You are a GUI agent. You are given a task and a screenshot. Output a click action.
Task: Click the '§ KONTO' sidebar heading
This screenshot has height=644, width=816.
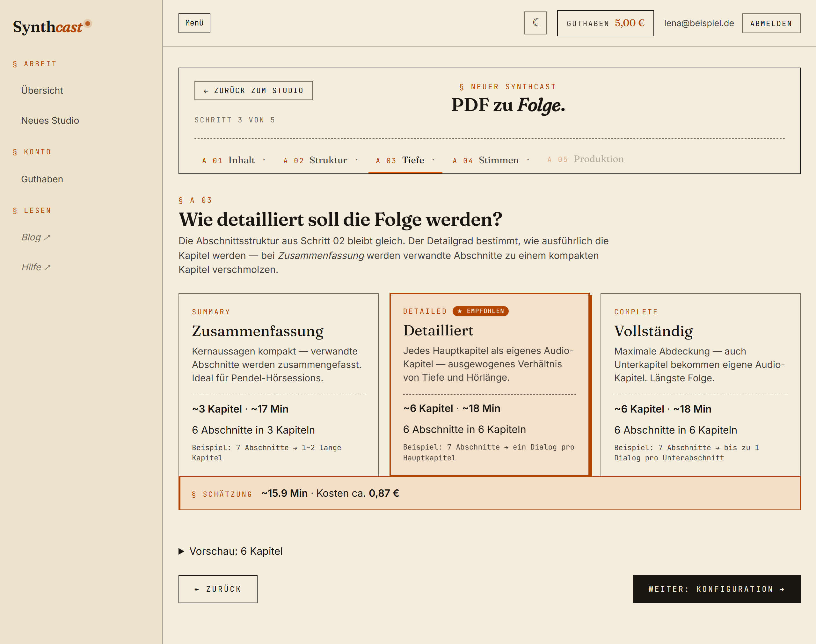tap(32, 152)
